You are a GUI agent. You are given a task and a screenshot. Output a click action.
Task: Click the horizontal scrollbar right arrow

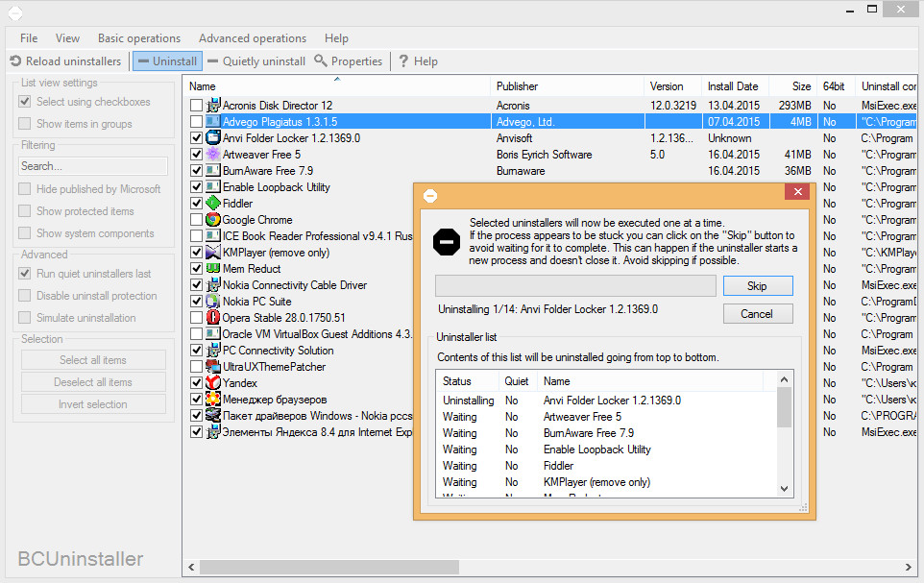908,567
